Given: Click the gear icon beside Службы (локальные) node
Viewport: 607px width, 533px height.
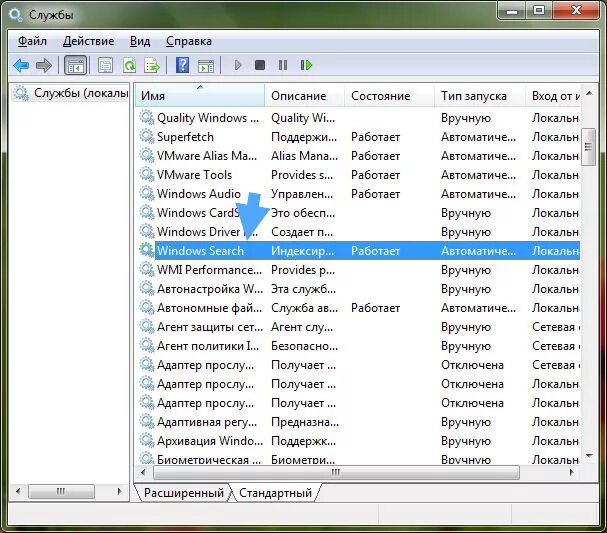Looking at the screenshot, I should (21, 93).
